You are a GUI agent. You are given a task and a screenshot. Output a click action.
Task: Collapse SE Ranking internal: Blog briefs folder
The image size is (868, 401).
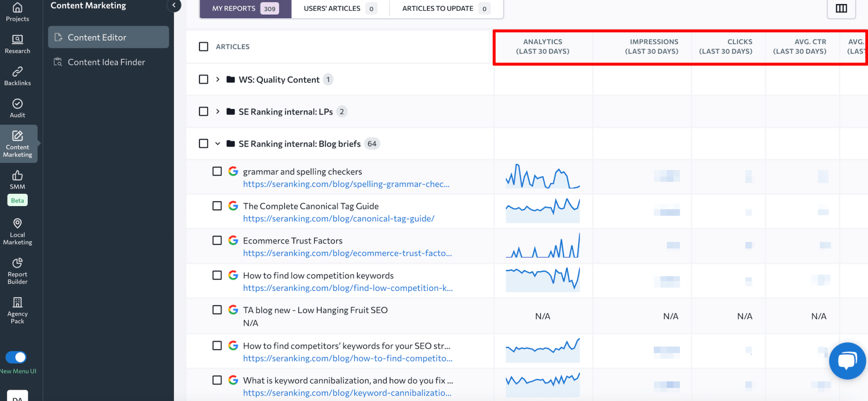click(218, 144)
